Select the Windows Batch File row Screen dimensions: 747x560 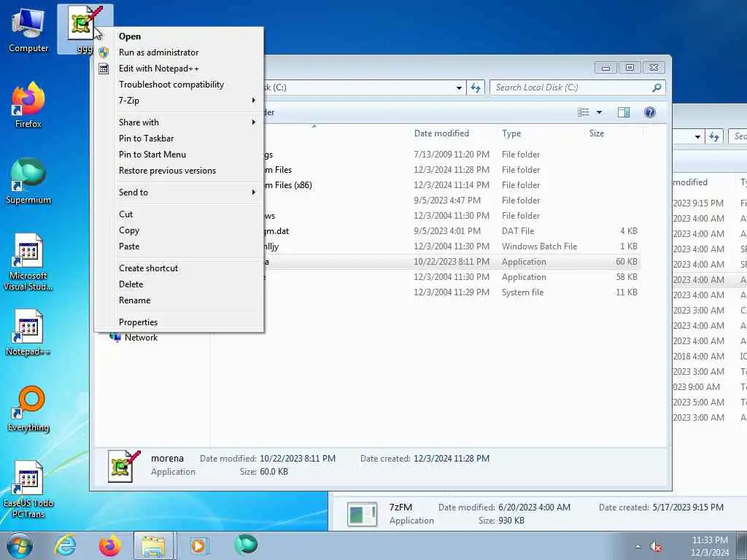[x=451, y=246]
